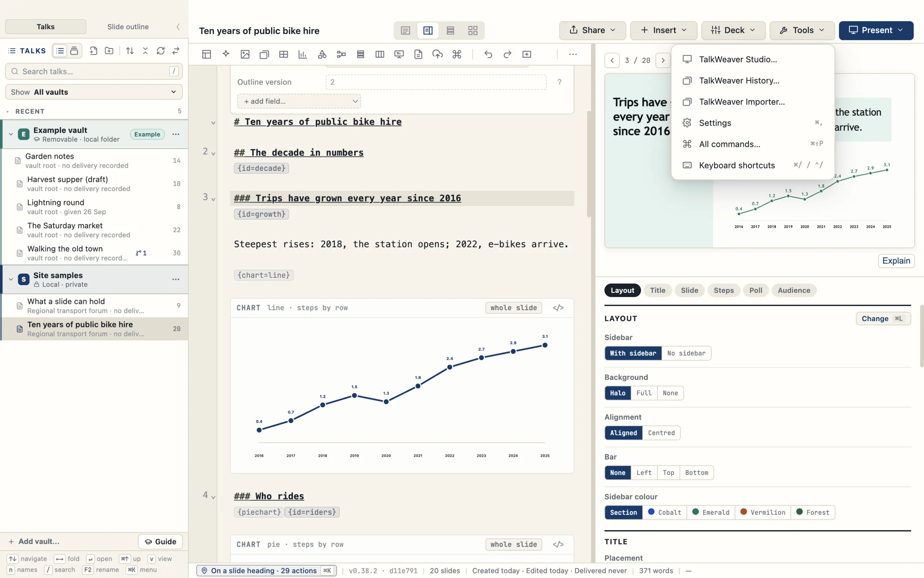Click the sparkle icon in editor toolbar
This screenshot has width=924, height=578.
pyautogui.click(x=226, y=54)
